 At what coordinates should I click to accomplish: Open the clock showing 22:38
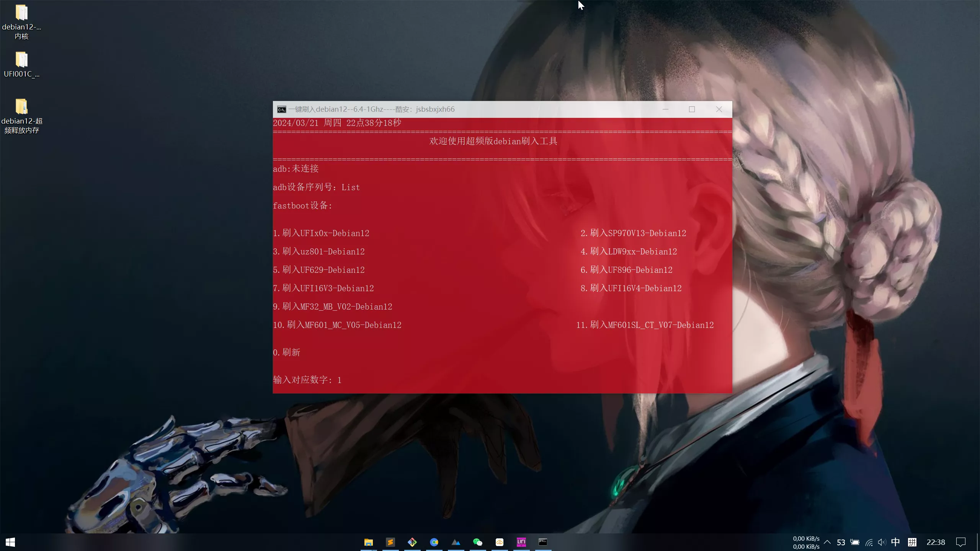tap(936, 542)
